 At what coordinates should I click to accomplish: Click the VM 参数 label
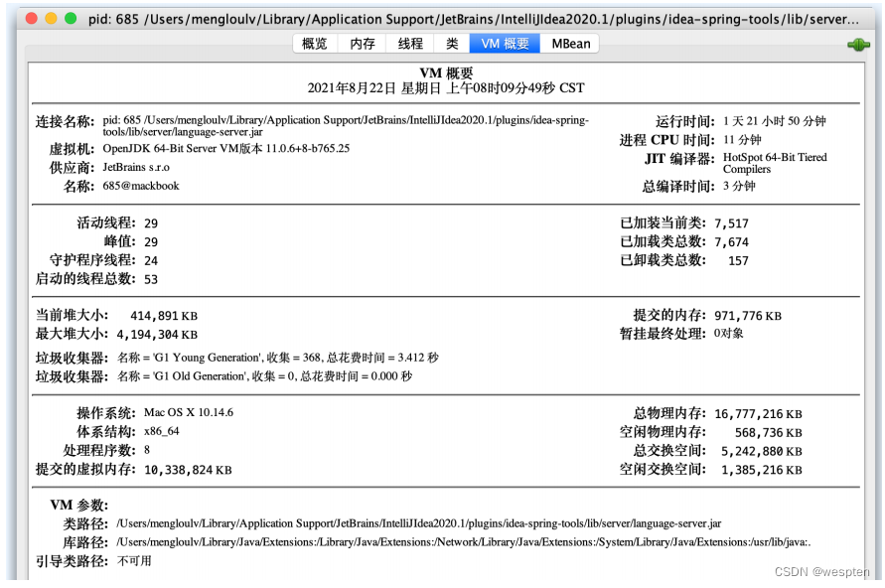79,505
